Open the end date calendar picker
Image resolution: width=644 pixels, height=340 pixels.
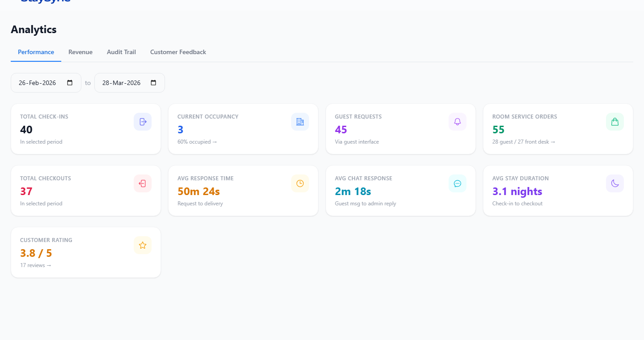pos(153,82)
